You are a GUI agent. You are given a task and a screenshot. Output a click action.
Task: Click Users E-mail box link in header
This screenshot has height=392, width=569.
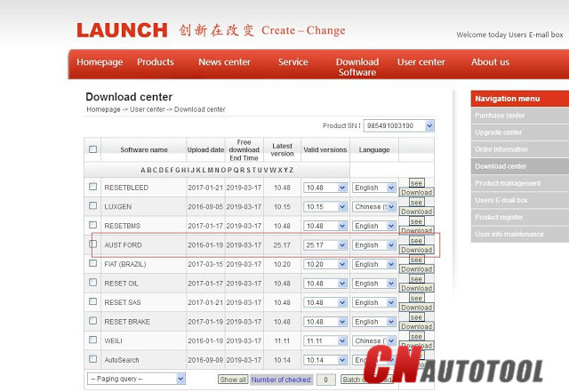tap(535, 35)
